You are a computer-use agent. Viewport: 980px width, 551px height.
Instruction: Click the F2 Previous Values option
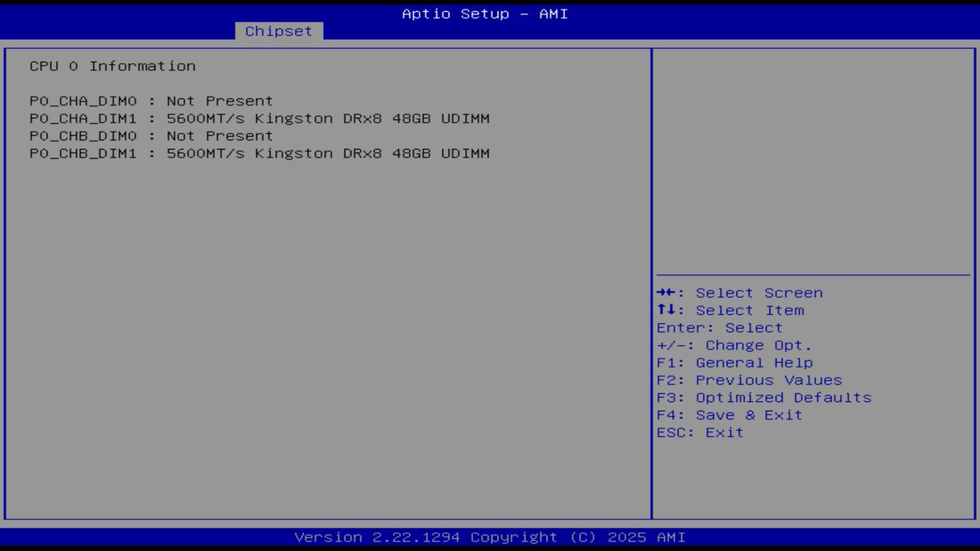coord(749,380)
